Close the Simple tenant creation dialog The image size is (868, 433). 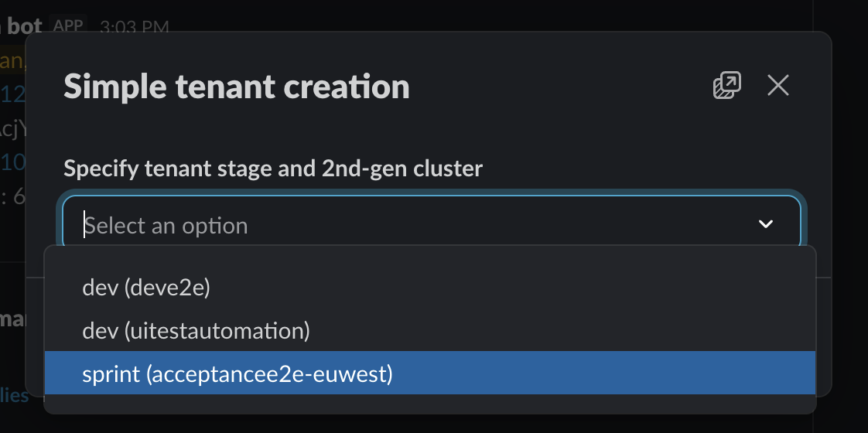point(777,86)
